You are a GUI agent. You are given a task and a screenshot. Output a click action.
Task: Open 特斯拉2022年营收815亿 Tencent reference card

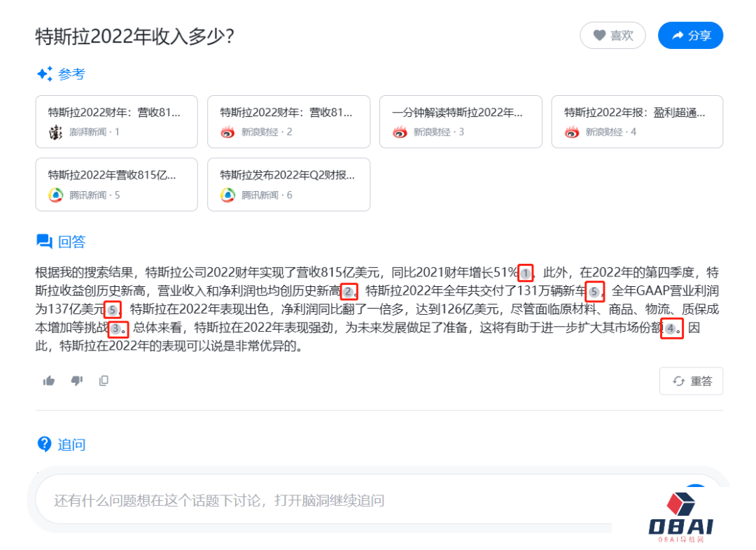pyautogui.click(x=116, y=185)
